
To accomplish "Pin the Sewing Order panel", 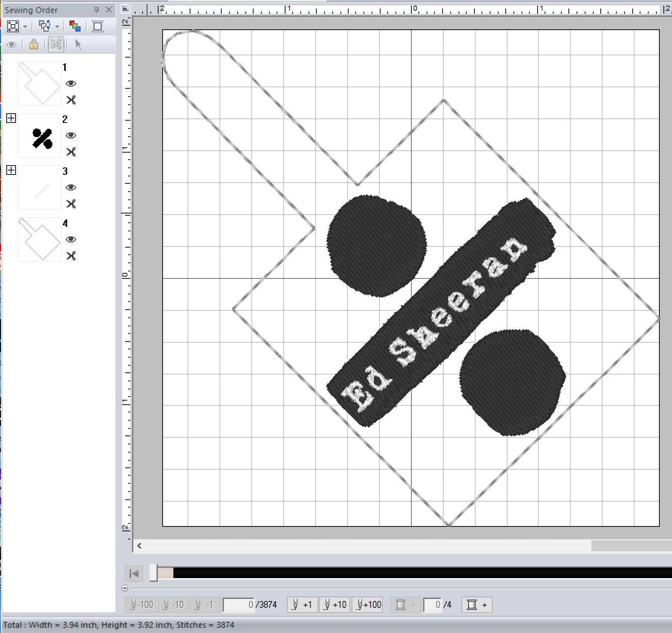I will coord(97,10).
